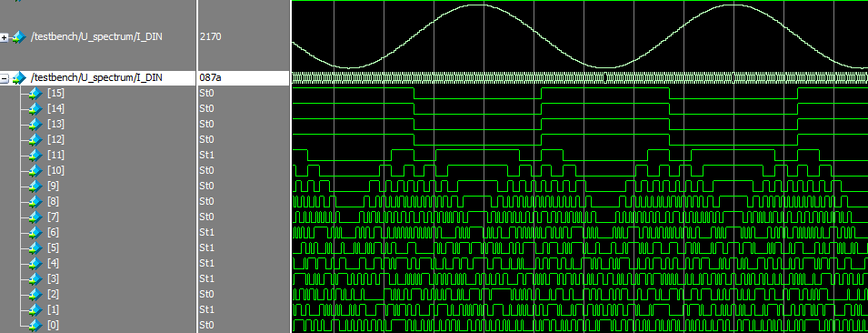868x333 pixels.
Task: Select the highlighted I_DIN signal name
Action: pos(97,77)
